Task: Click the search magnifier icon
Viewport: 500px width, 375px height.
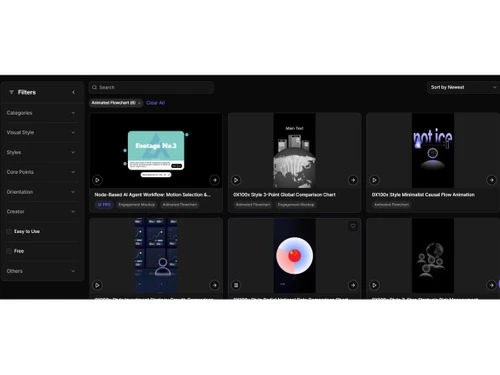Action: click(x=94, y=87)
